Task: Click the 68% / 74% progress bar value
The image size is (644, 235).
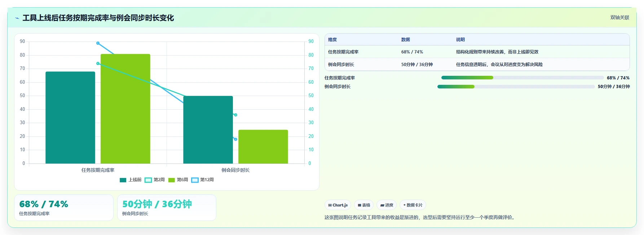Action: (618, 78)
